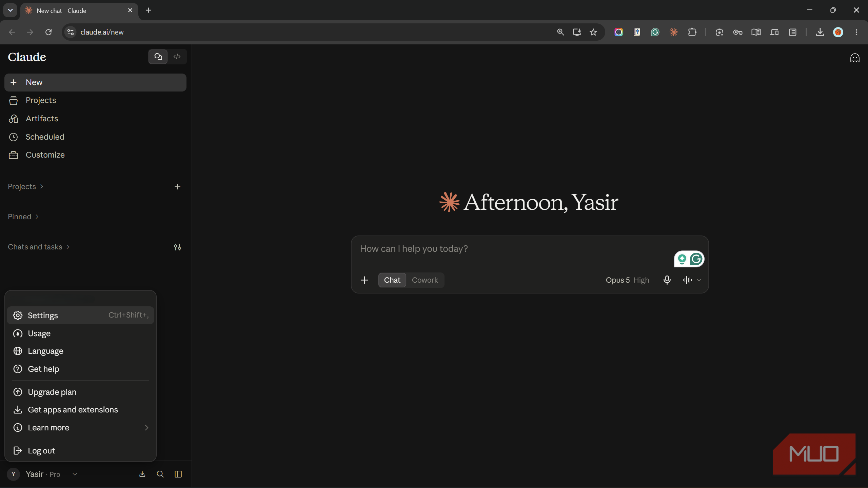868x488 pixels.
Task: Open Projects in the sidebar navigation
Action: point(95,100)
